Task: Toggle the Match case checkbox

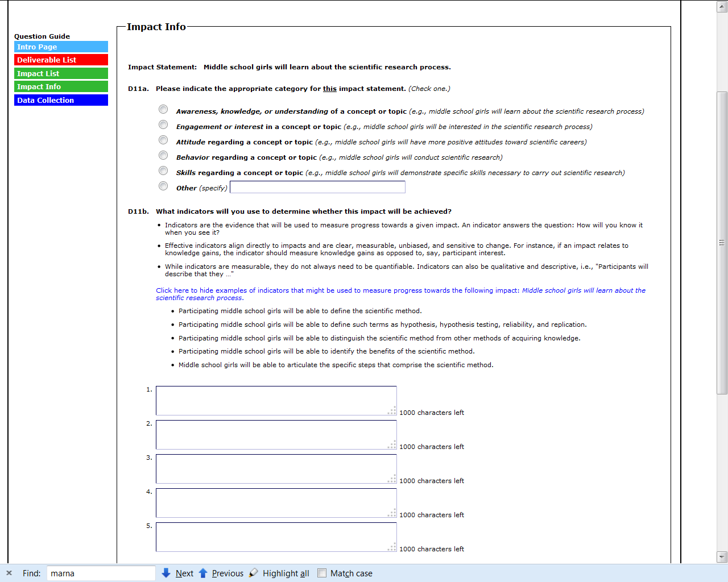Action: point(322,573)
